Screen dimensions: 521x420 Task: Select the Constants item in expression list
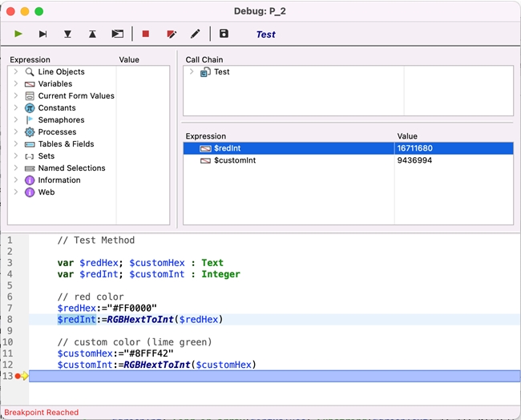pyautogui.click(x=57, y=108)
